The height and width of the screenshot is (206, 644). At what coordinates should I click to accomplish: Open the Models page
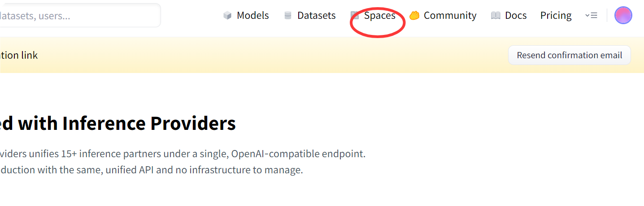252,16
